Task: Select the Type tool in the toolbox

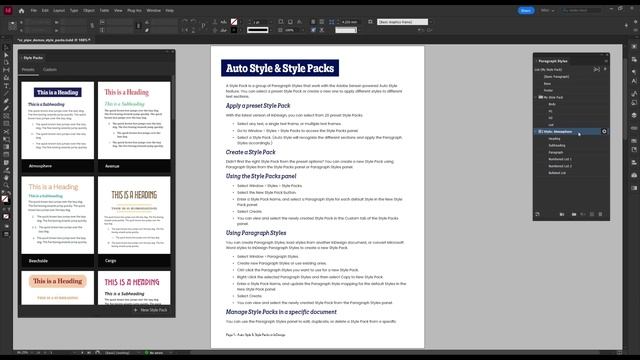Action: [6, 86]
